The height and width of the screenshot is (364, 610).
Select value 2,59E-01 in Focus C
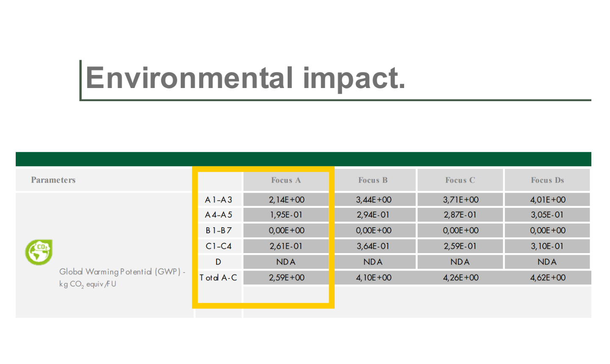click(460, 246)
